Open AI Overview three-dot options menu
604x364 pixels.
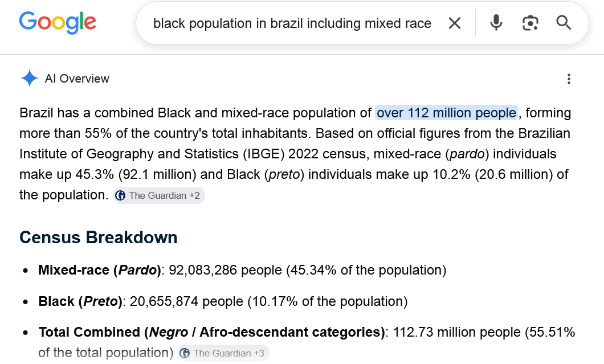[x=569, y=79]
